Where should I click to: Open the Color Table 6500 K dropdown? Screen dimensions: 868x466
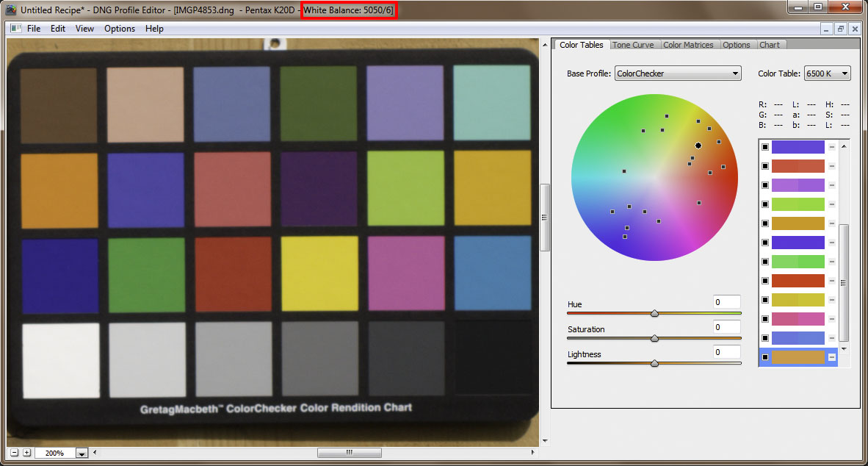[827, 74]
